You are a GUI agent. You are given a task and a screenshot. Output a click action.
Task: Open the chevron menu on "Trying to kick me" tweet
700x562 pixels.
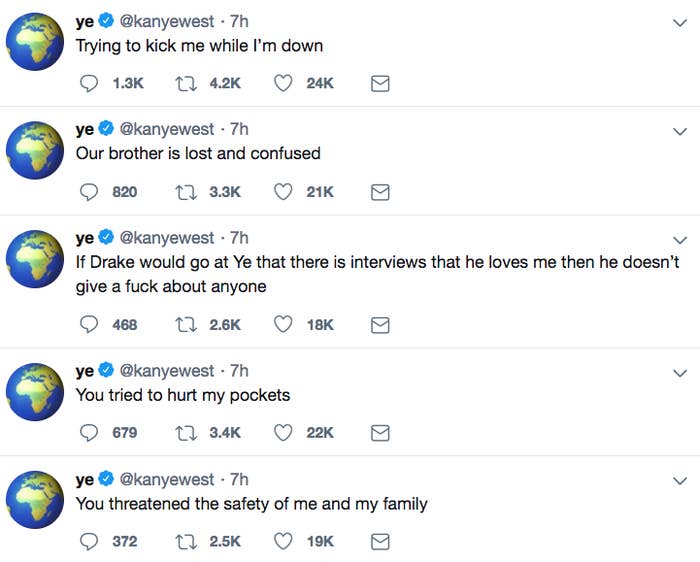click(679, 23)
